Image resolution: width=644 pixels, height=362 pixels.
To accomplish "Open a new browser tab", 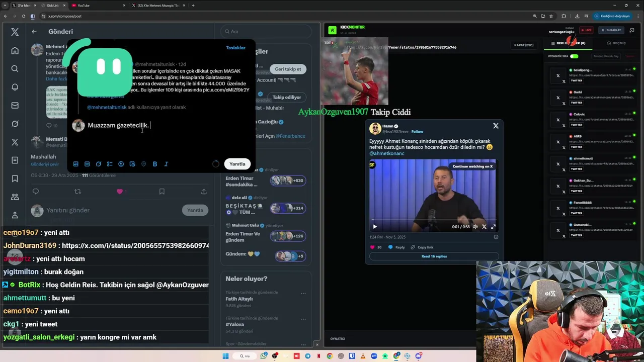I will tap(193, 6).
